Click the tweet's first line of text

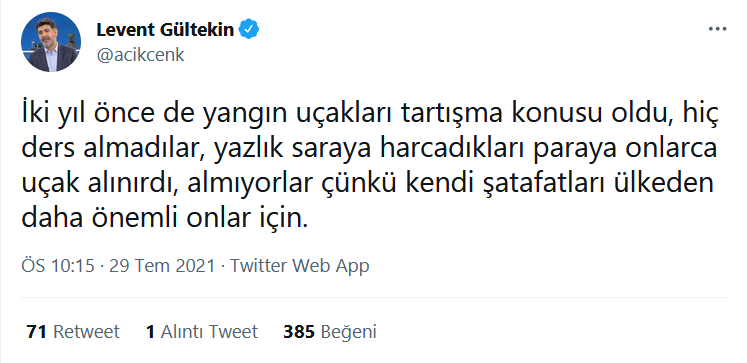click(x=370, y=116)
